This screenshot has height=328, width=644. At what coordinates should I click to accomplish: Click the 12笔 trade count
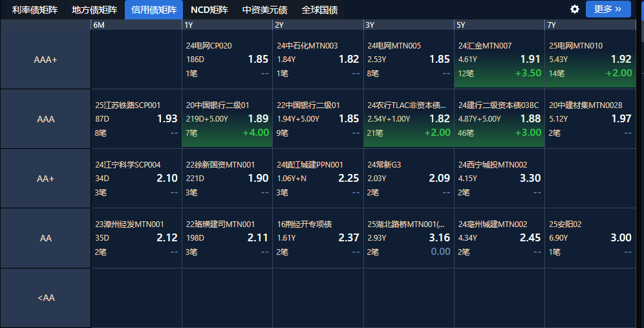click(466, 74)
